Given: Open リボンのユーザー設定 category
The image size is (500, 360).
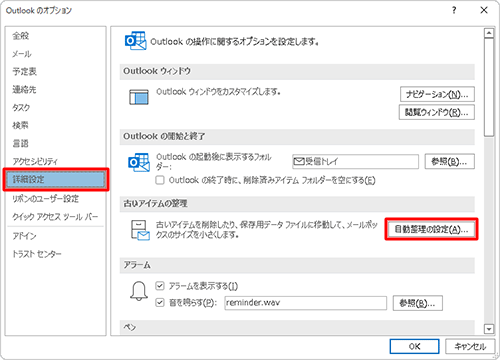Looking at the screenshot, I should 45,199.
